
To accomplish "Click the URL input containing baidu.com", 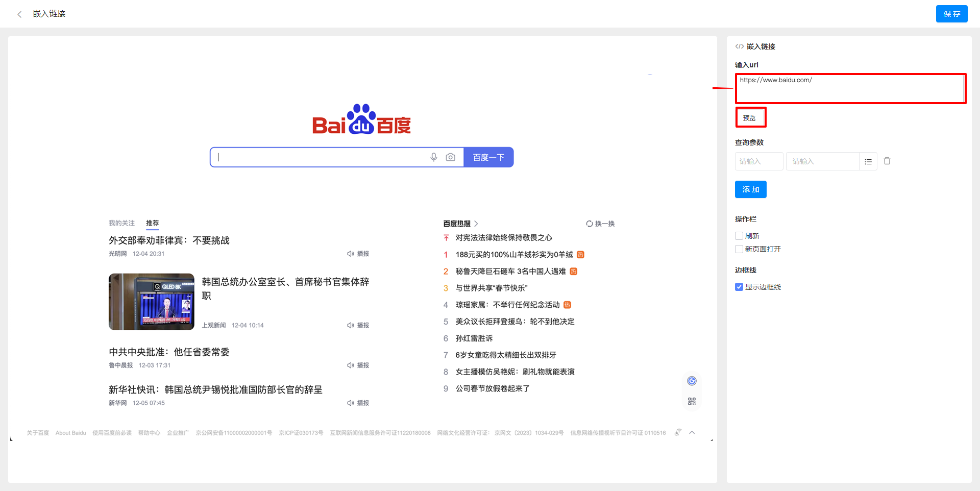I will (x=849, y=88).
